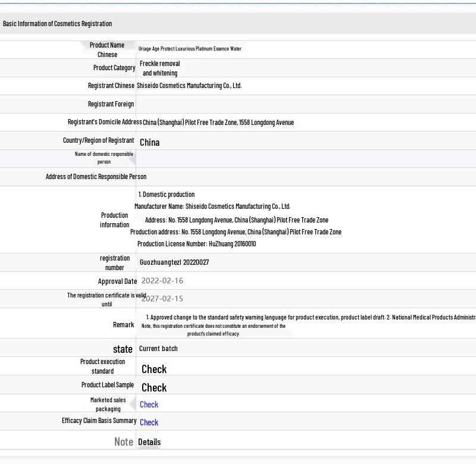Click the note about registration certificate endorsement

coord(214,330)
